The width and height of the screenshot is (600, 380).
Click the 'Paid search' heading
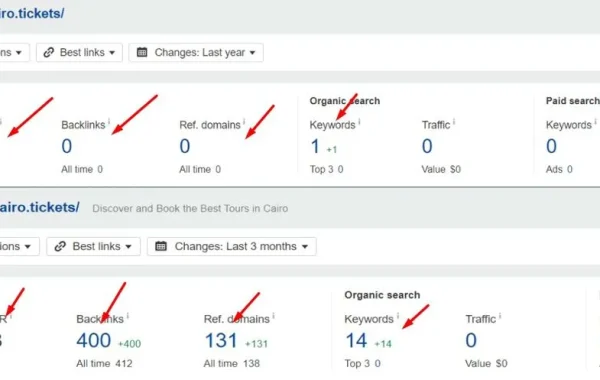(x=573, y=101)
